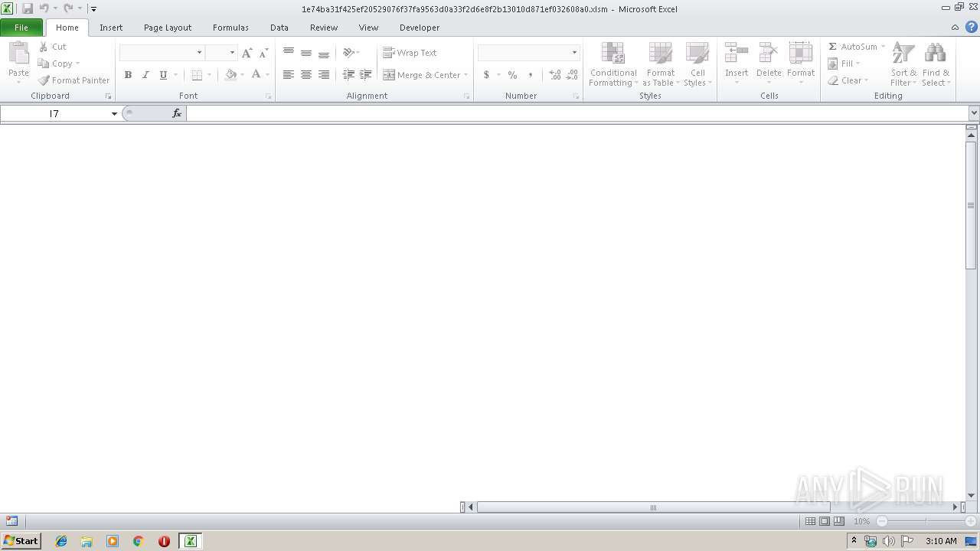Open Format as Table gallery
The image size is (980, 551).
click(x=660, y=64)
